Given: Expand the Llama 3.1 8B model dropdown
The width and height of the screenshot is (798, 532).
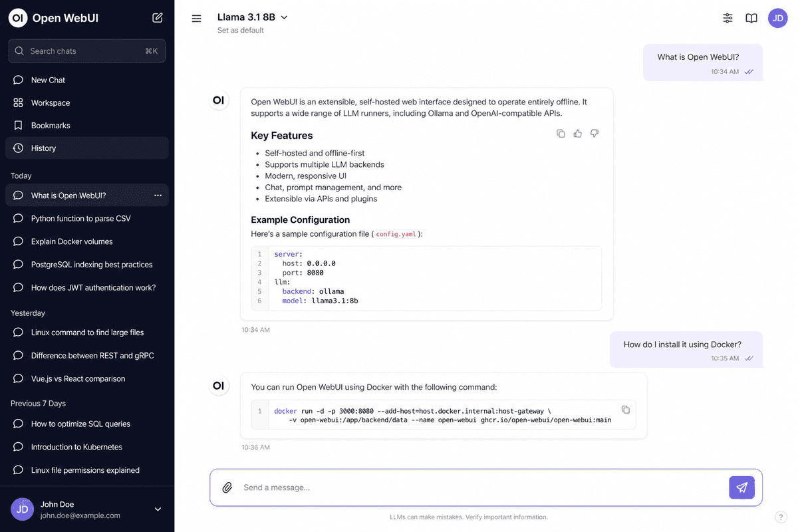Looking at the screenshot, I should click(x=253, y=17).
